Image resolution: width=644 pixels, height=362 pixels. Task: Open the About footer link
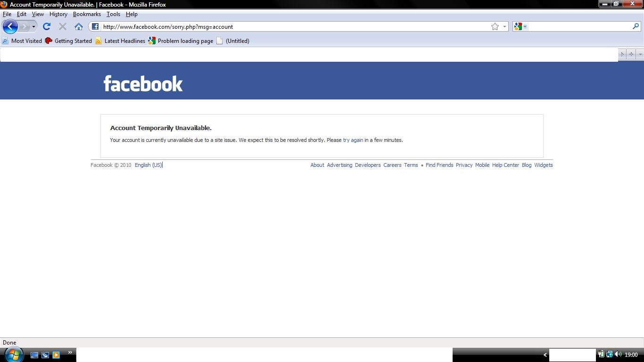(x=317, y=165)
